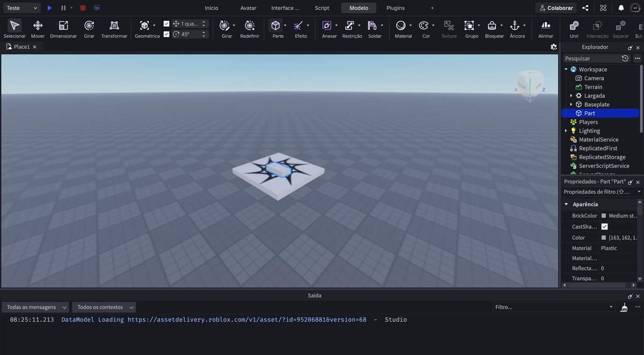Click the Texture tool icon

[449, 25]
